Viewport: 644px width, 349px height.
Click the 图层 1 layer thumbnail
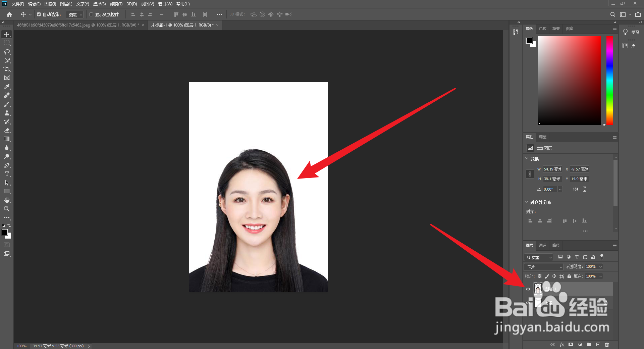(538, 289)
